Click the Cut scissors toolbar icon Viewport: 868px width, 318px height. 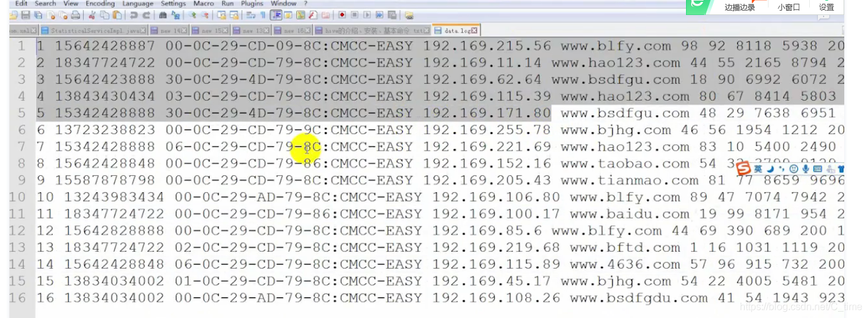point(92,15)
